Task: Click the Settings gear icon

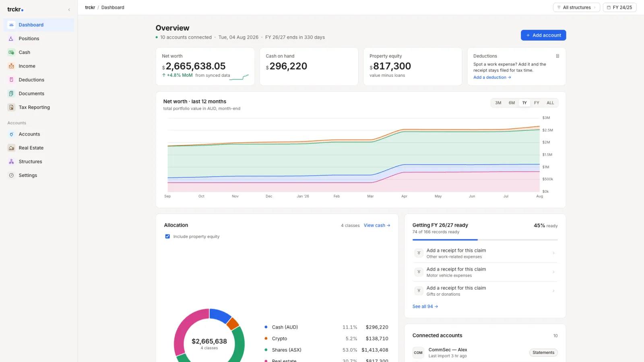Action: pyautogui.click(x=11, y=175)
